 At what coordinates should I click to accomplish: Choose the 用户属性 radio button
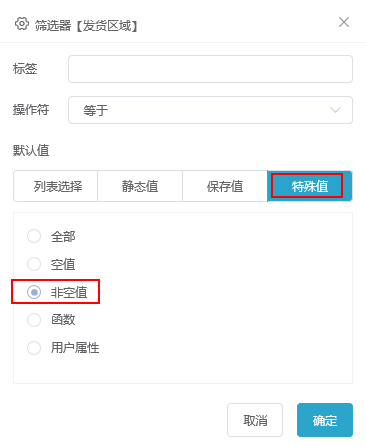click(34, 348)
